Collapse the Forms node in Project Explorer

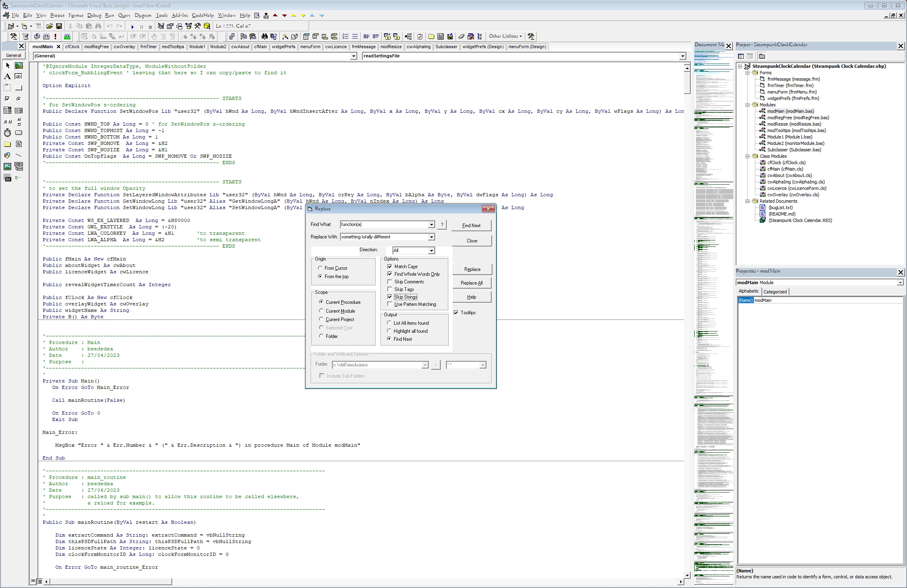pos(747,73)
